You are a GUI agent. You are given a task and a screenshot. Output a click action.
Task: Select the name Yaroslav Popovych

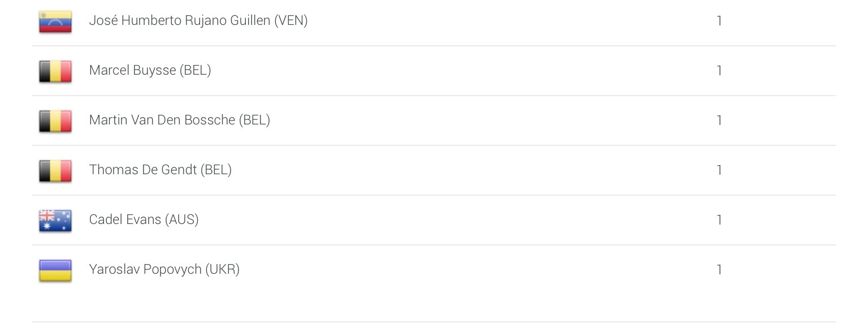click(145, 270)
